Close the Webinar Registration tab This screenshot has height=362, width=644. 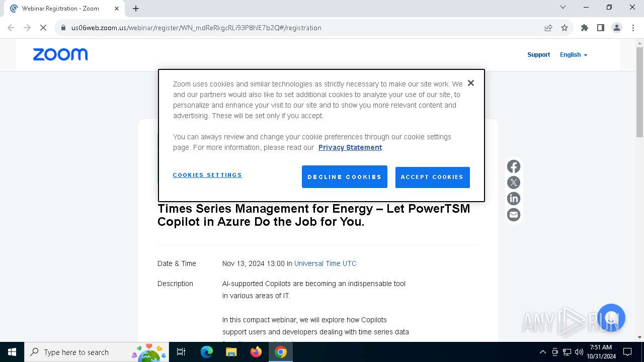coord(117,8)
